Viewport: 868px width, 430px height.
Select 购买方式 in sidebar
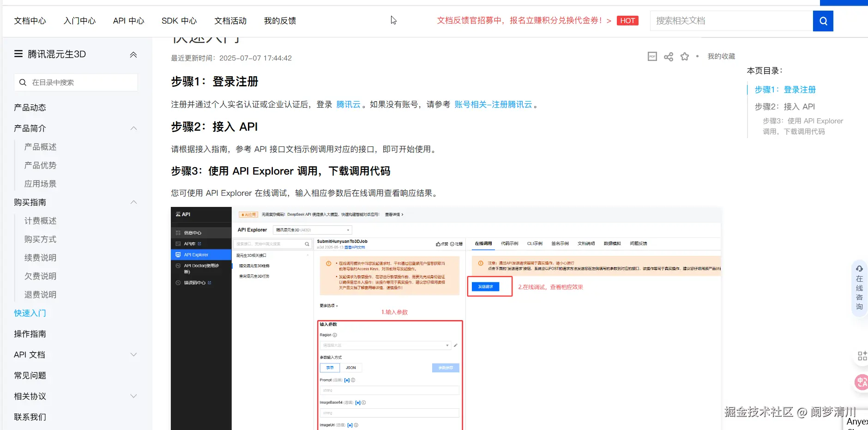click(40, 239)
